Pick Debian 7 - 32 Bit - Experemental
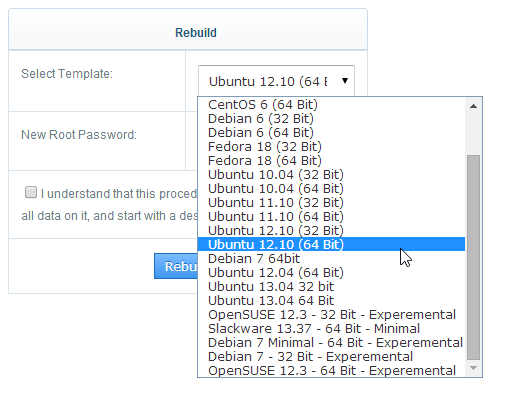Screen dimensions: 517x409 tap(331, 357)
